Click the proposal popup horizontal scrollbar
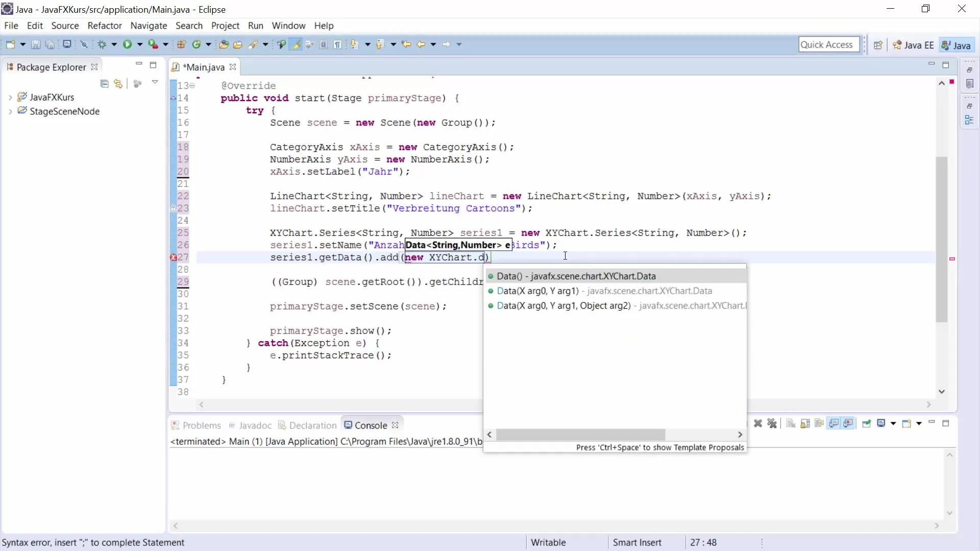The height and width of the screenshot is (551, 980). 580,434
